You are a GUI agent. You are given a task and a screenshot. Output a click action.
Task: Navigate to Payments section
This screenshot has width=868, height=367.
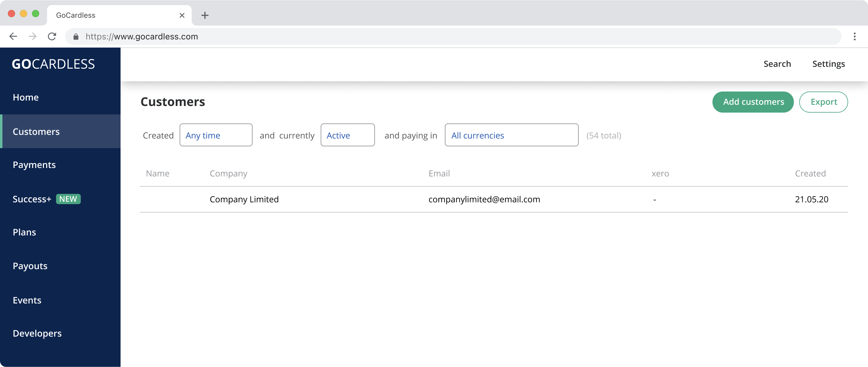(34, 165)
